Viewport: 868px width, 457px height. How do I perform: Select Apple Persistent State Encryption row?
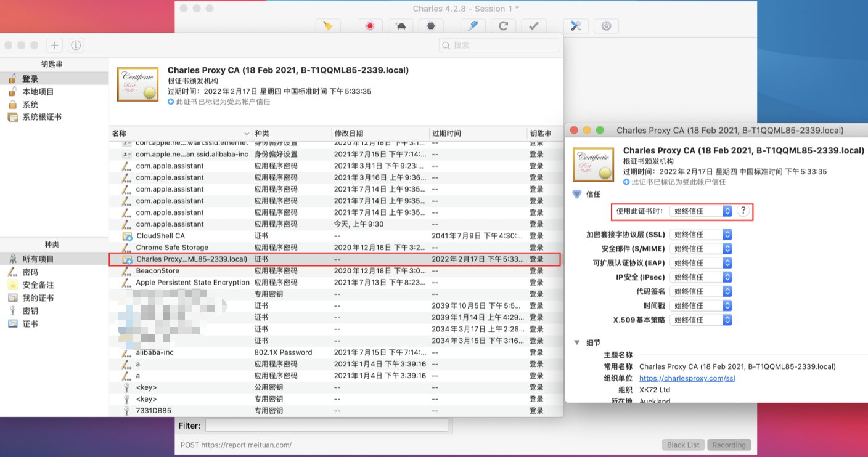(336, 283)
